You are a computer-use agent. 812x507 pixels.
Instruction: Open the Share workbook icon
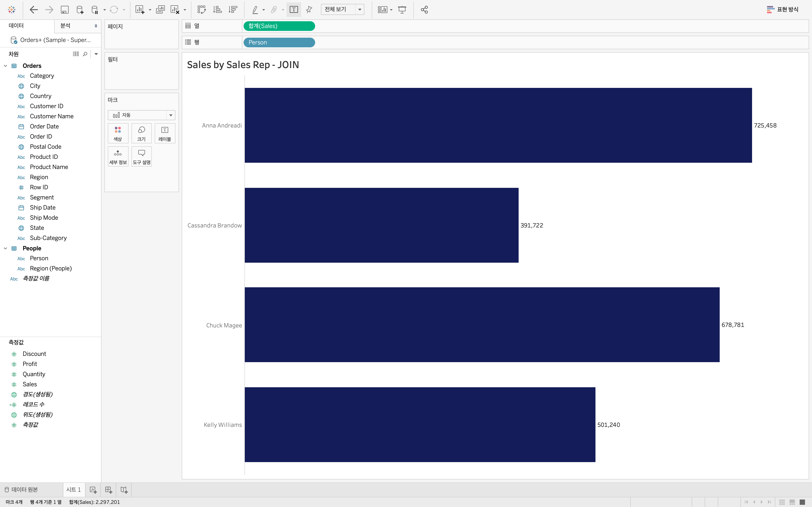(x=424, y=10)
